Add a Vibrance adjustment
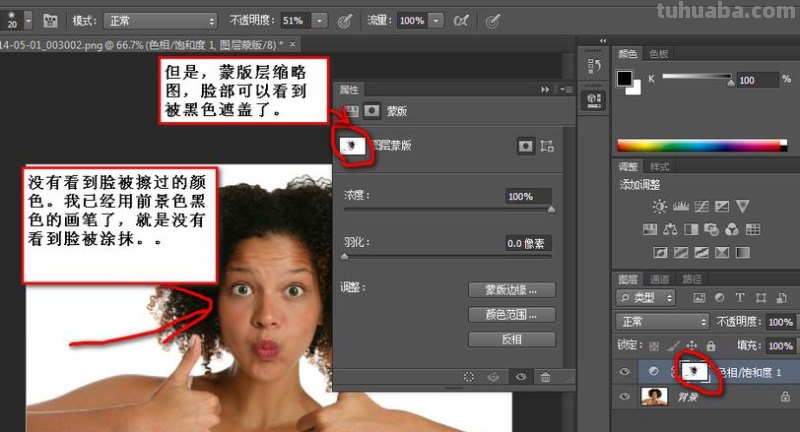 742,207
